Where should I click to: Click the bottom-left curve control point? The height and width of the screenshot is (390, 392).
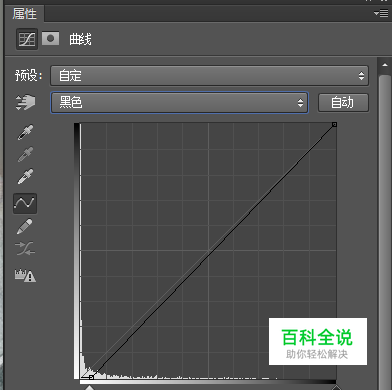pos(91,377)
